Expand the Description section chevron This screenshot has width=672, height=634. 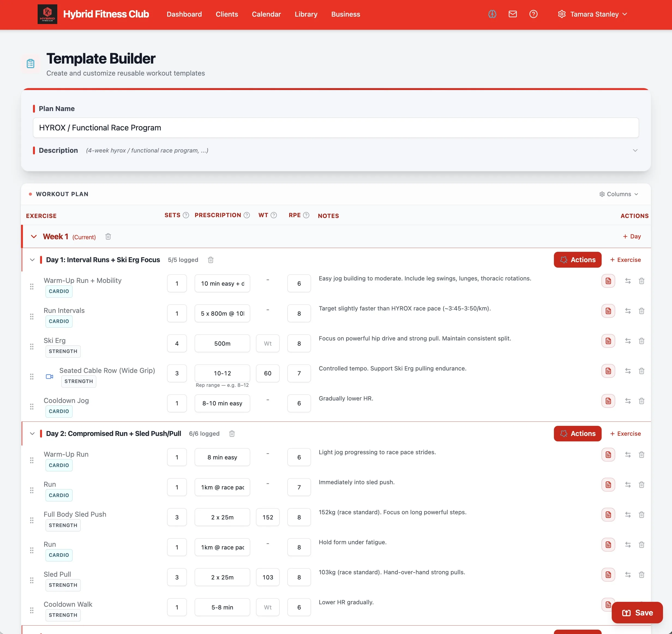tap(635, 151)
